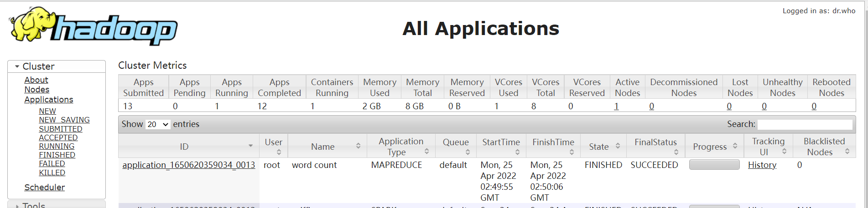This screenshot has width=868, height=208.
Task: Click the SUCCEEDED final status cell
Action: tap(654, 165)
